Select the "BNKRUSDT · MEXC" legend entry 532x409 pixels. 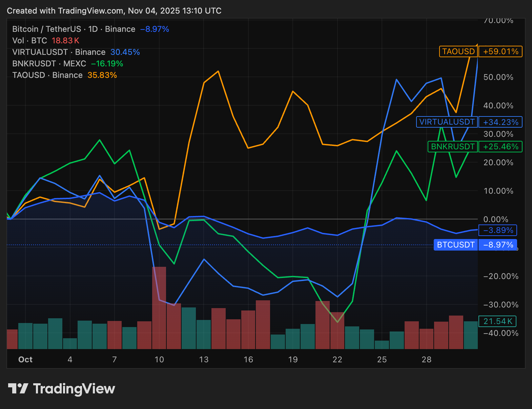pos(49,64)
